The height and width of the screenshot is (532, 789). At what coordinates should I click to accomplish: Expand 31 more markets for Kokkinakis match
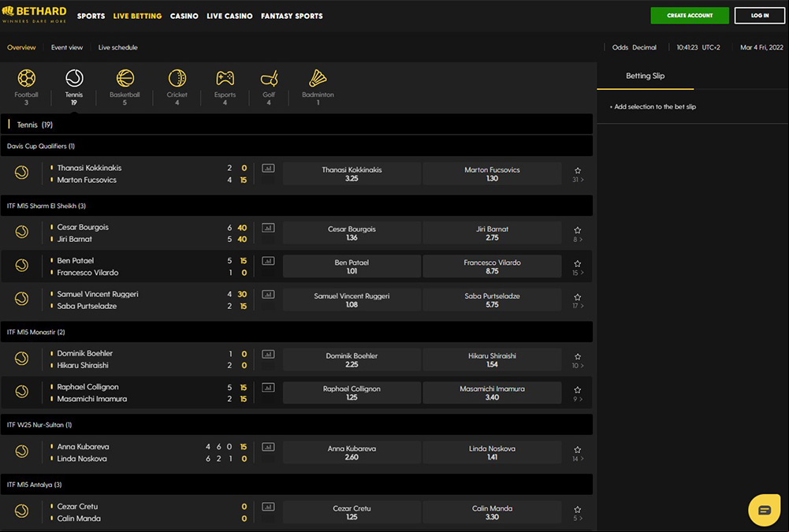[578, 180]
